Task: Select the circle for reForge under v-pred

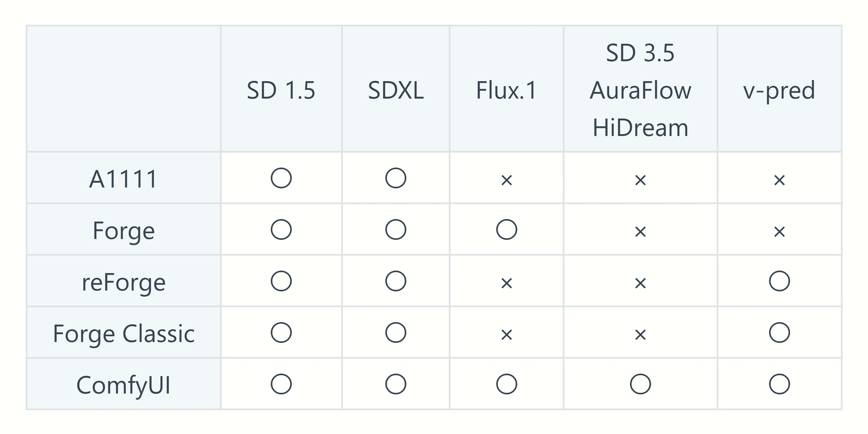Action: point(779,281)
